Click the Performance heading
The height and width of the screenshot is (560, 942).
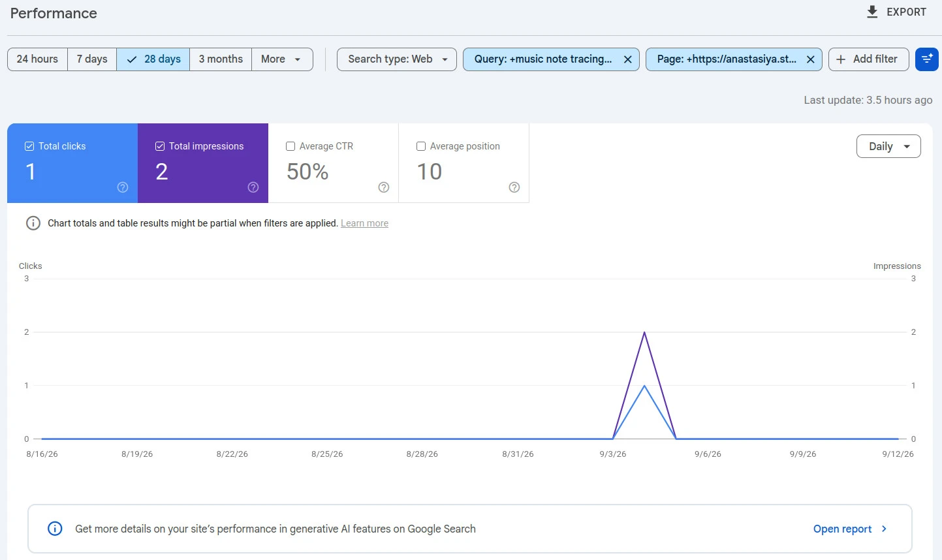tap(54, 13)
